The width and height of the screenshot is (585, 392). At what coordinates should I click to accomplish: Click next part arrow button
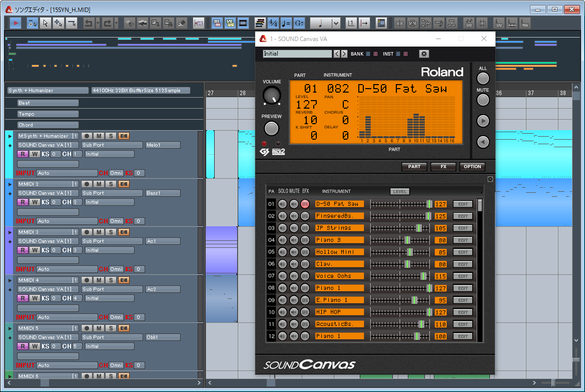pos(483,121)
